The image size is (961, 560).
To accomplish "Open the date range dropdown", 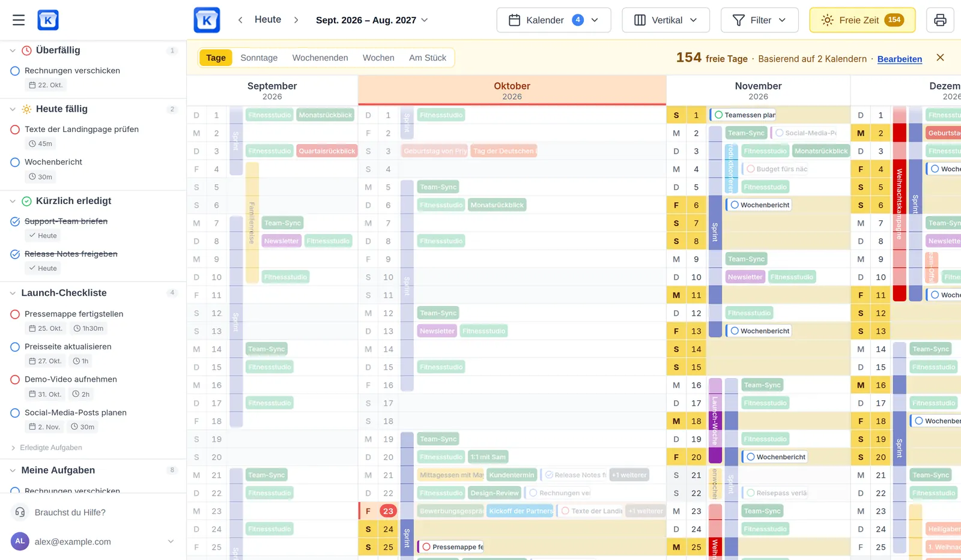I will pyautogui.click(x=372, y=20).
